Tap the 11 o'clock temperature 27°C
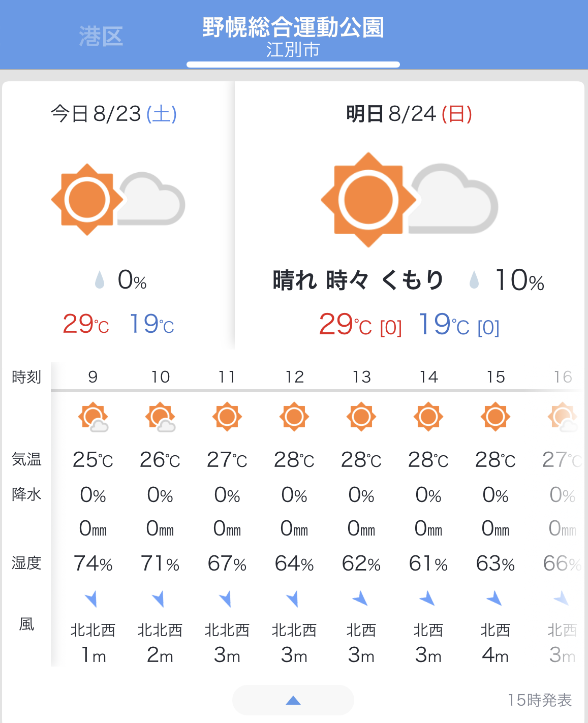 coord(227,460)
